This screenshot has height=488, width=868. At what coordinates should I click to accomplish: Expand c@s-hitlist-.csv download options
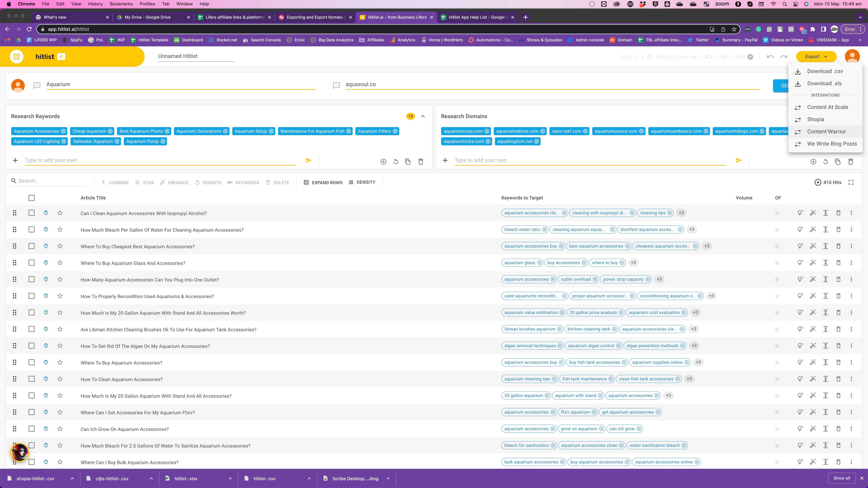[x=151, y=479]
